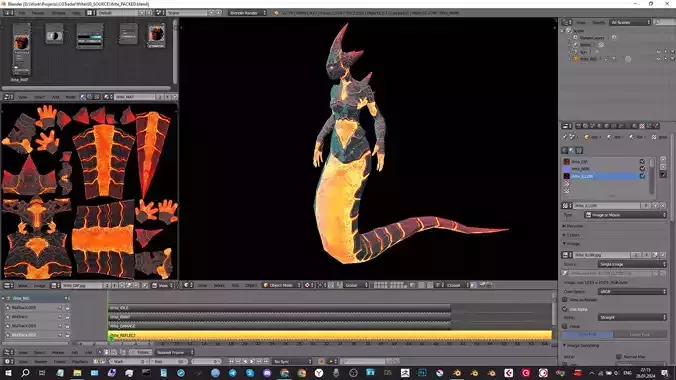Open the texture Type dropdown Image or Movie
This screenshot has height=380, width=676.
626,215
